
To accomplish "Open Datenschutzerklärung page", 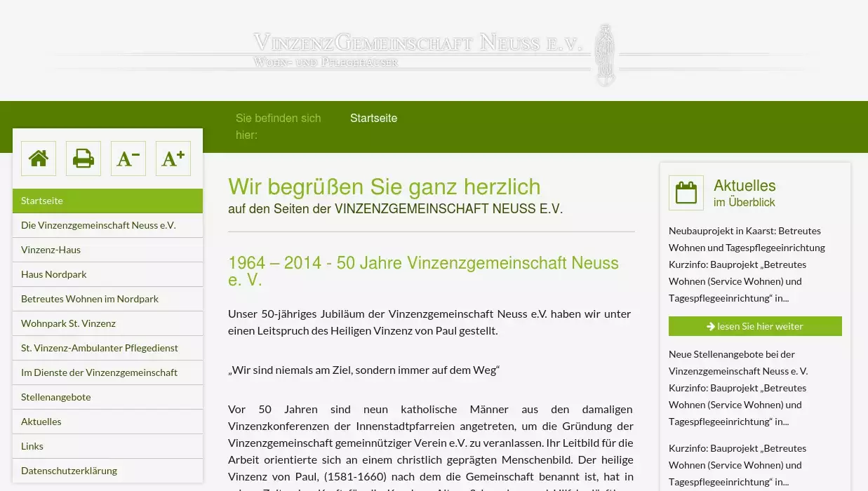I will pyautogui.click(x=107, y=471).
